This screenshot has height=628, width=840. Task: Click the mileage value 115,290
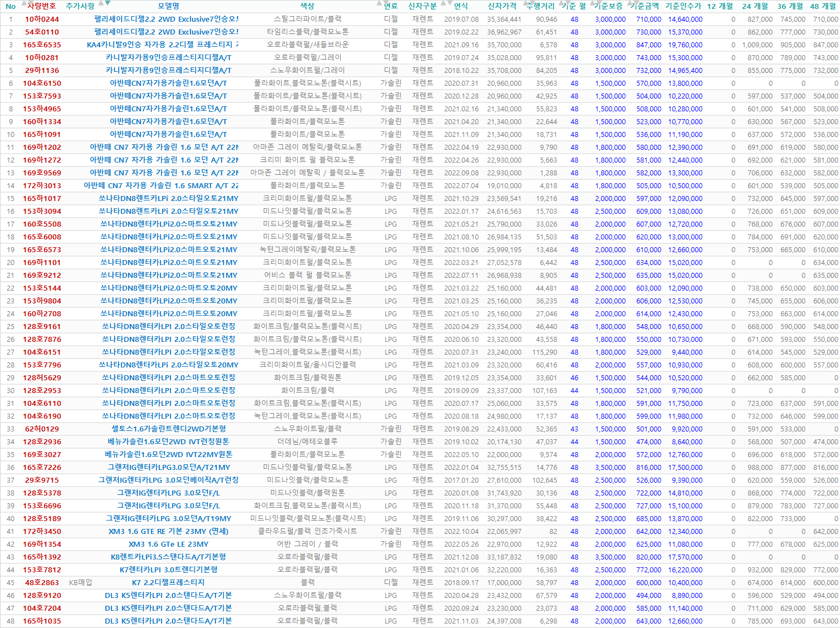544,352
